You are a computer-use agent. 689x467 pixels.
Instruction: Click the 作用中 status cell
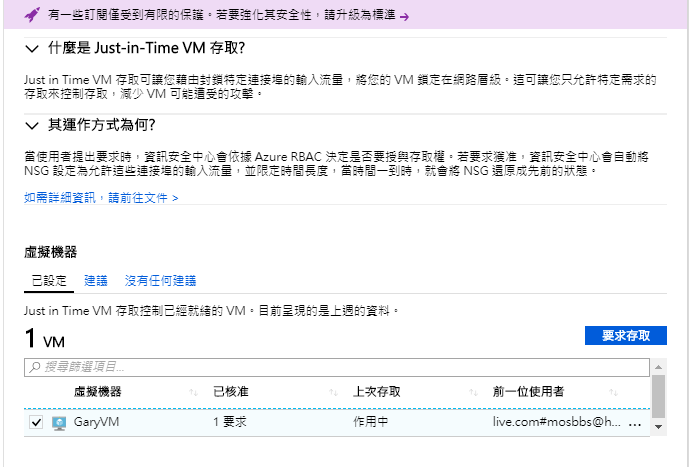point(370,422)
